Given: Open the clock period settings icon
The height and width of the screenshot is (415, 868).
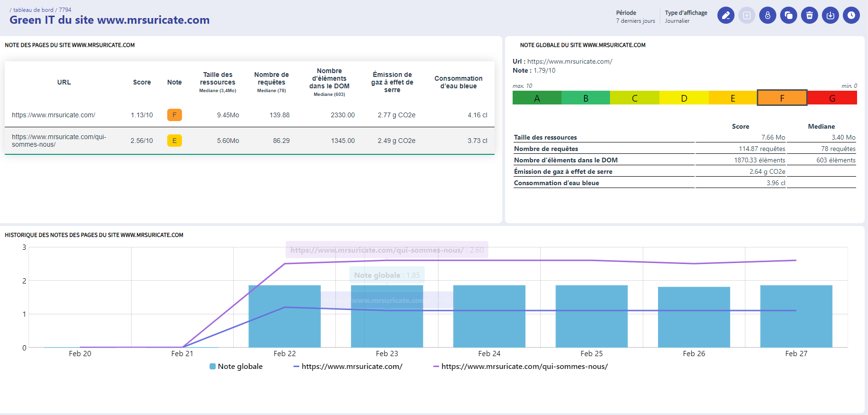Looking at the screenshot, I should [851, 15].
